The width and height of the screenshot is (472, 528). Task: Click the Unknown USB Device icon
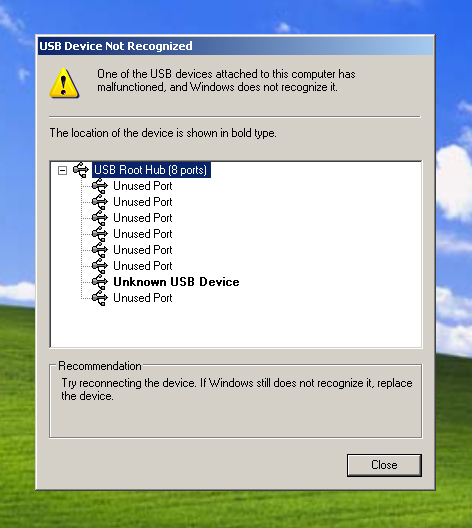point(100,282)
